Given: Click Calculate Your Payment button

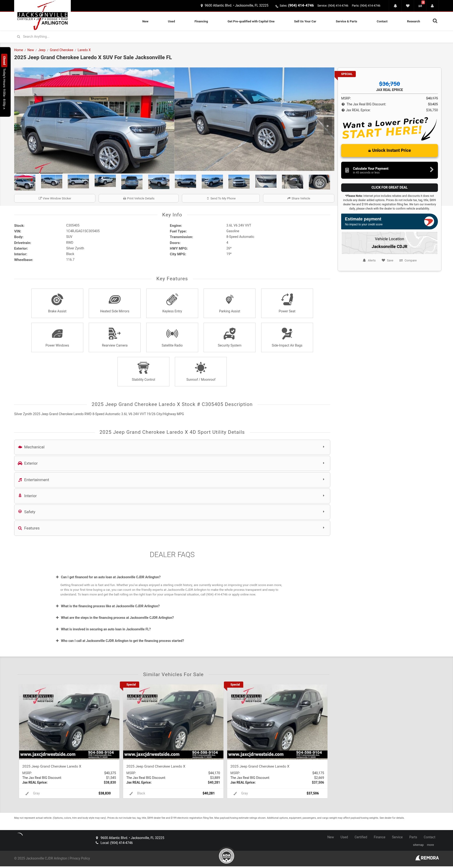Looking at the screenshot, I should 389,170.
